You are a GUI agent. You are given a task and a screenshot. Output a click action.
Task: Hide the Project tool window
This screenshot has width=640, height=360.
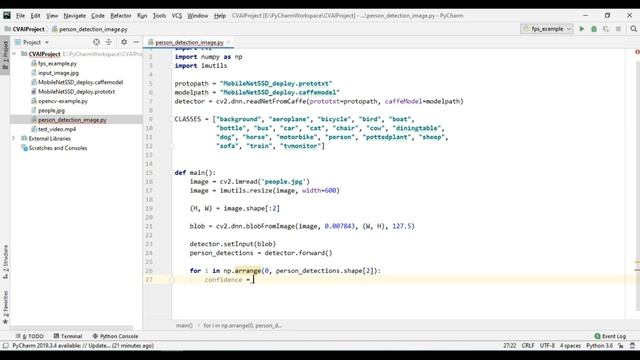pos(136,42)
